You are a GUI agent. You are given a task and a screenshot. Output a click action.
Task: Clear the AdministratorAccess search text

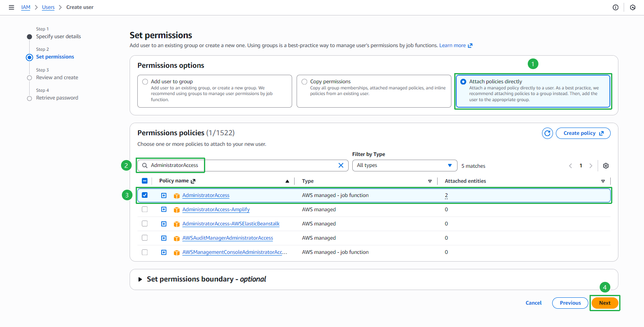[x=341, y=165]
